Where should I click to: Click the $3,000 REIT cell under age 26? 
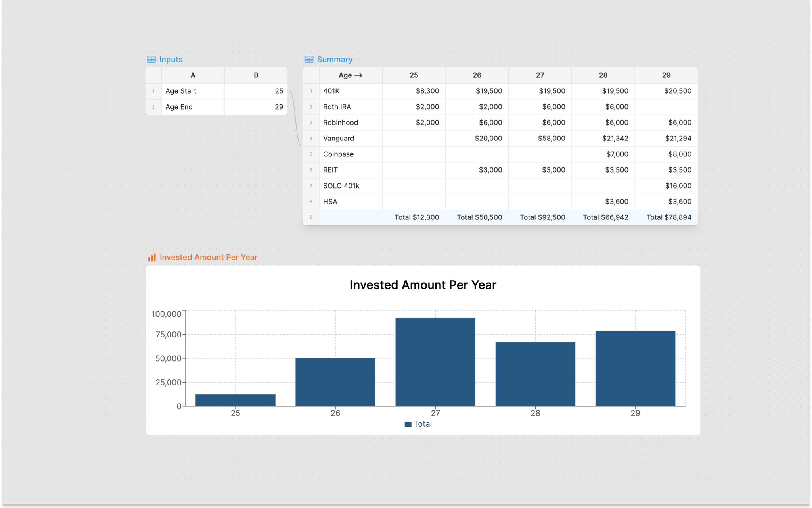[x=477, y=170]
